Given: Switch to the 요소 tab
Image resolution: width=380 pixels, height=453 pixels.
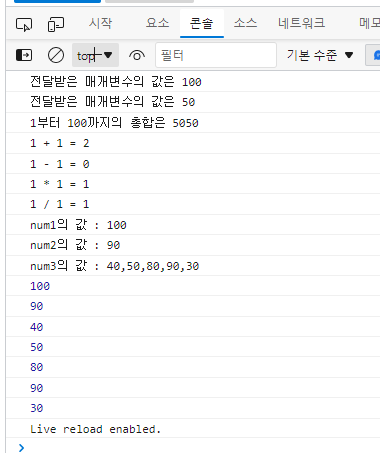Looking at the screenshot, I should click(x=157, y=23).
